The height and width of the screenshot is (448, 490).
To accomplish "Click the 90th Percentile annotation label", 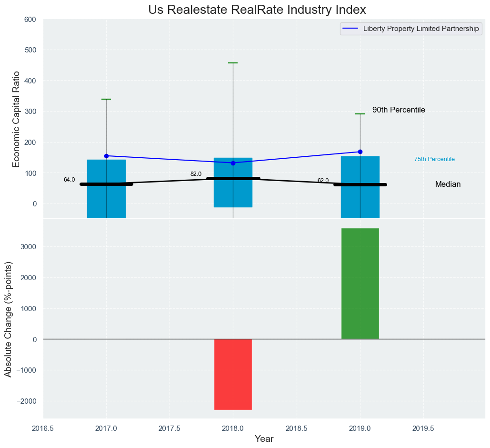I will tap(399, 110).
